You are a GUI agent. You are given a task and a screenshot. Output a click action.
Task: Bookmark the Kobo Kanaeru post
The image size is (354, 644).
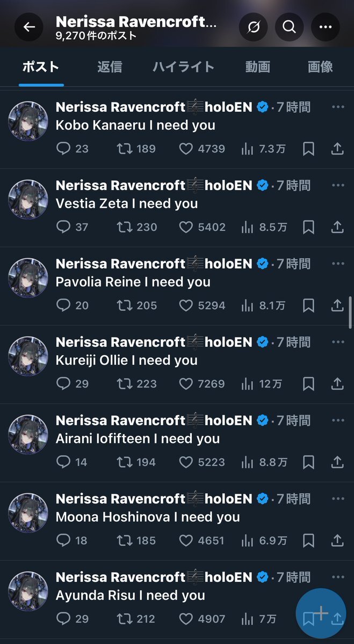(308, 149)
